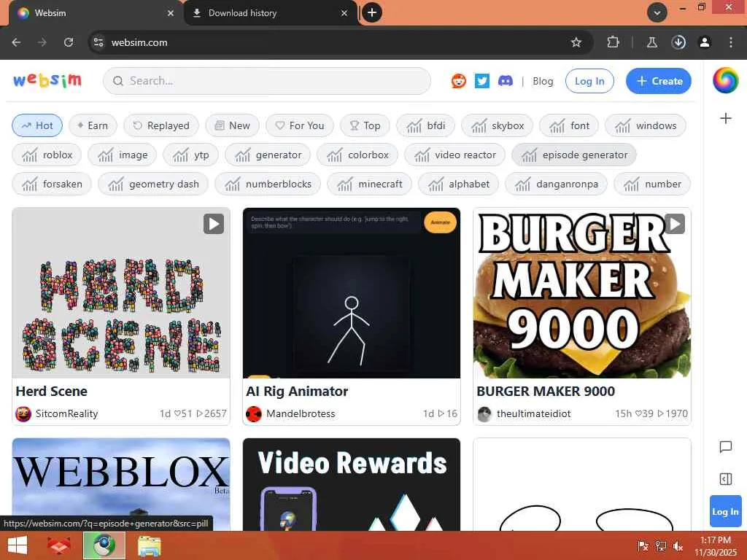Viewport: 747px width, 560px height.
Task: Open the Mandelbrotess author name
Action: click(x=301, y=413)
